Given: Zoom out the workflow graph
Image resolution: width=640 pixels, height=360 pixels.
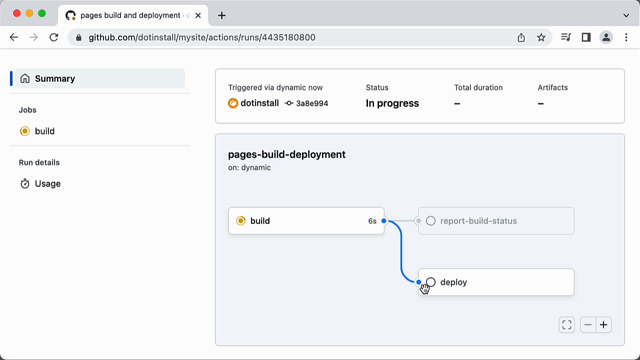Looking at the screenshot, I should 588,325.
